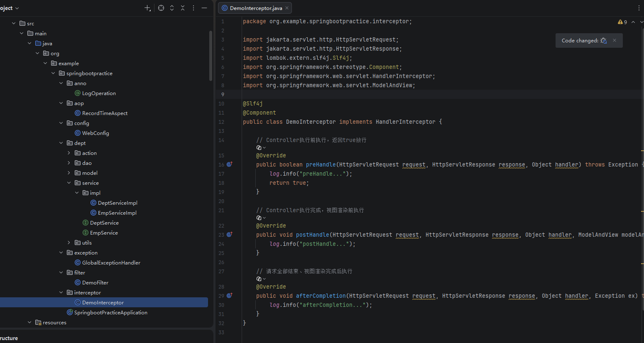This screenshot has height=343, width=644.
Task: Close the DemoInterceptor.java tab
Action: click(x=287, y=8)
